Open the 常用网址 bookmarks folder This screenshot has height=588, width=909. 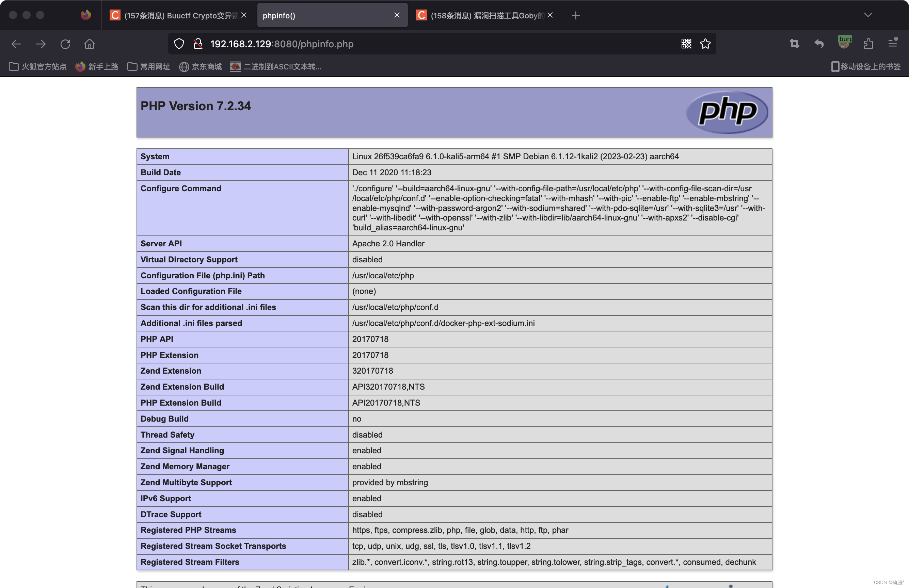(148, 67)
